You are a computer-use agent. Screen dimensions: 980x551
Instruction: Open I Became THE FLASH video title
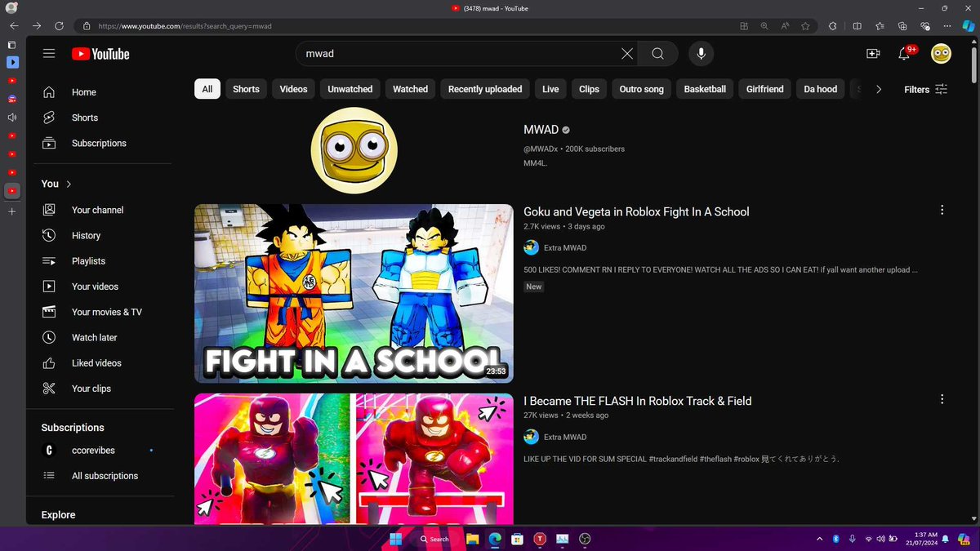click(638, 401)
